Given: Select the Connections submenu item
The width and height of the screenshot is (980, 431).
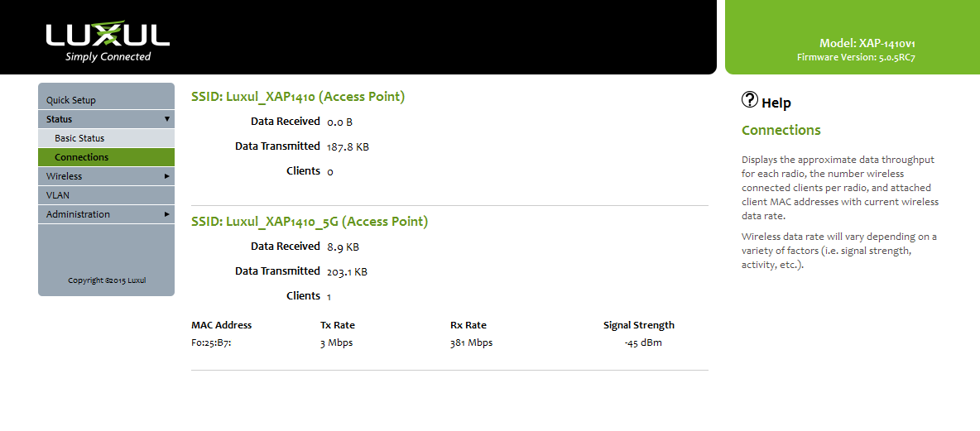Looking at the screenshot, I should (81, 157).
